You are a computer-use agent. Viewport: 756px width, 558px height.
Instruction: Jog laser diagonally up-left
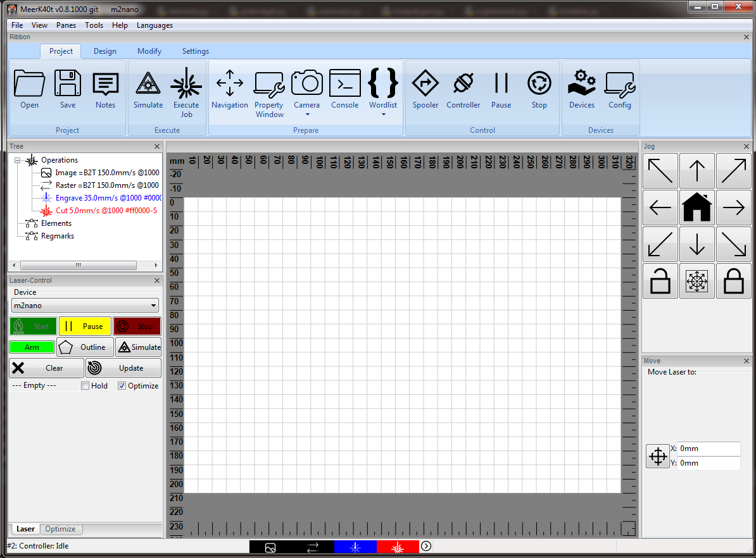[660, 171]
